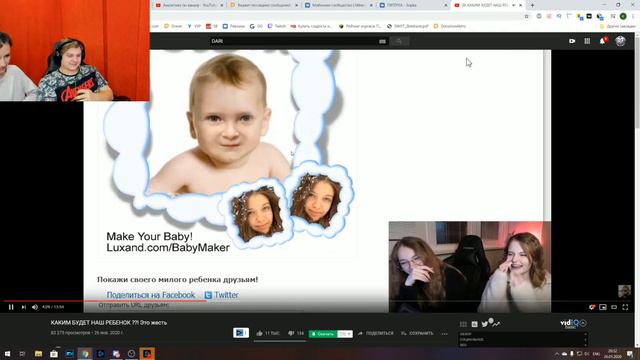Show hidden system tray icons

(x=556, y=354)
